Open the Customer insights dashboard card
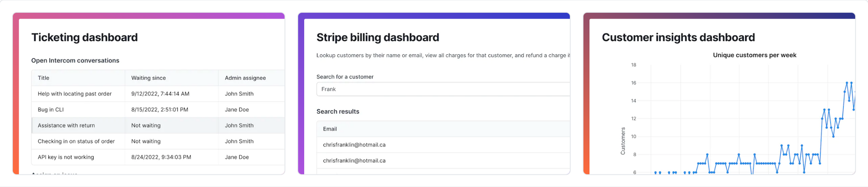Image resolution: width=868 pixels, height=187 pixels. pyautogui.click(x=719, y=94)
